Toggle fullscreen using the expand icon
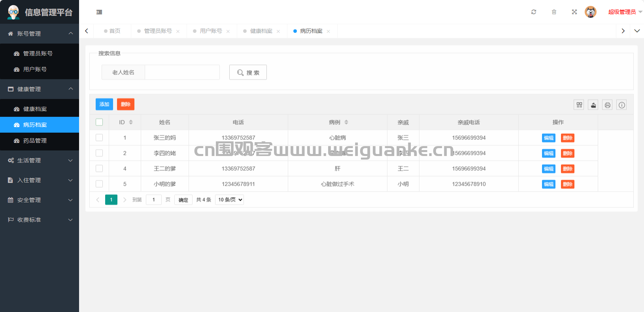This screenshot has width=644, height=312. [574, 12]
